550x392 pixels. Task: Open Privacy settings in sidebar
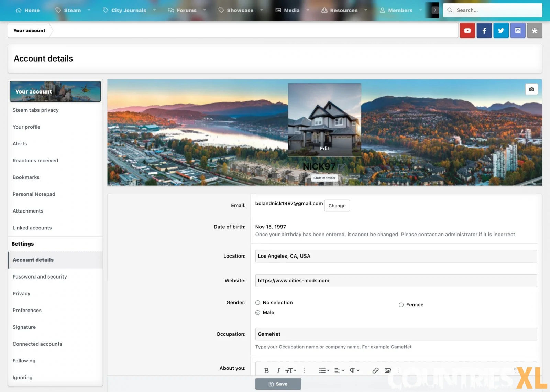click(21, 294)
